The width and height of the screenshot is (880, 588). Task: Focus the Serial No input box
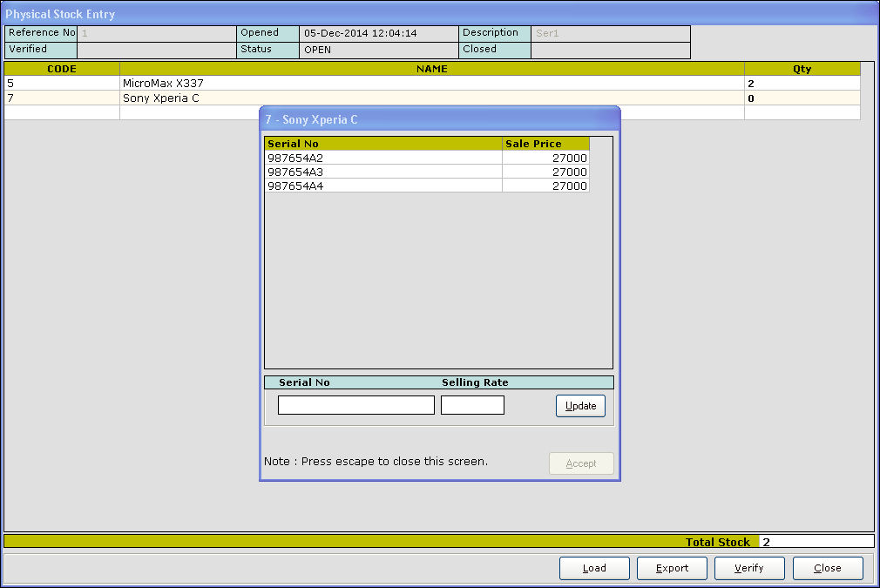point(355,405)
